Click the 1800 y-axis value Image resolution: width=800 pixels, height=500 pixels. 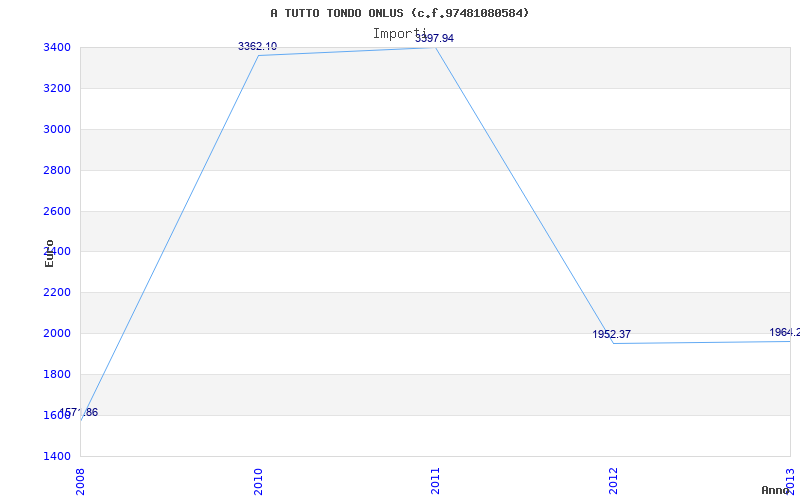(57, 374)
